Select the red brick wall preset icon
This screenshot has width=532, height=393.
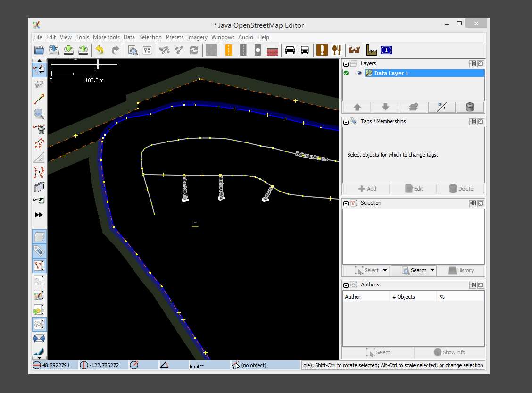click(273, 50)
